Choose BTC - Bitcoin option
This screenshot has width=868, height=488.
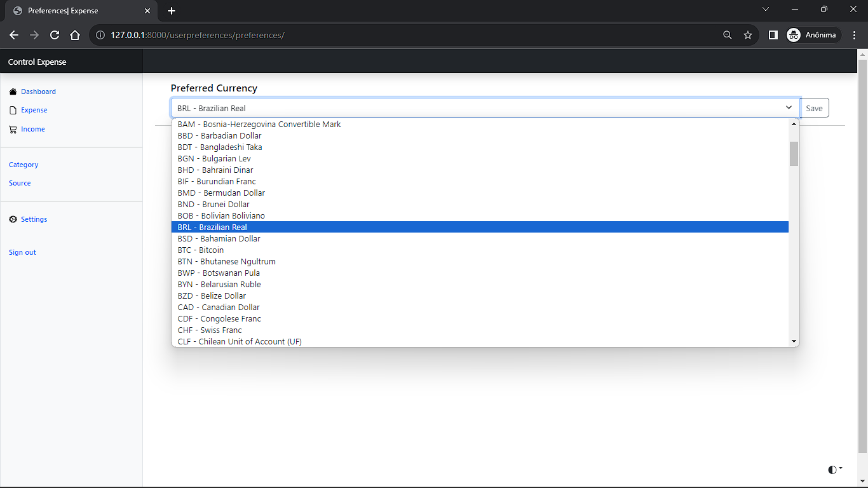(x=480, y=250)
